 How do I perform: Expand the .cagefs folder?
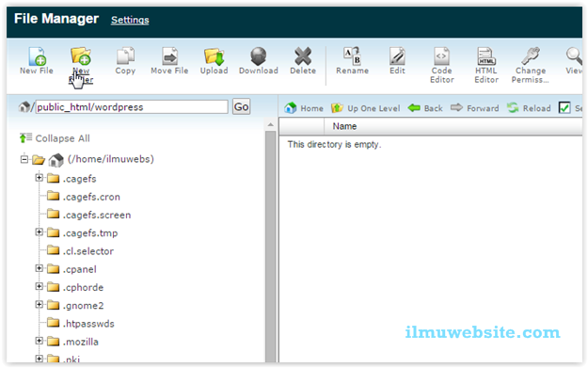click(x=39, y=178)
